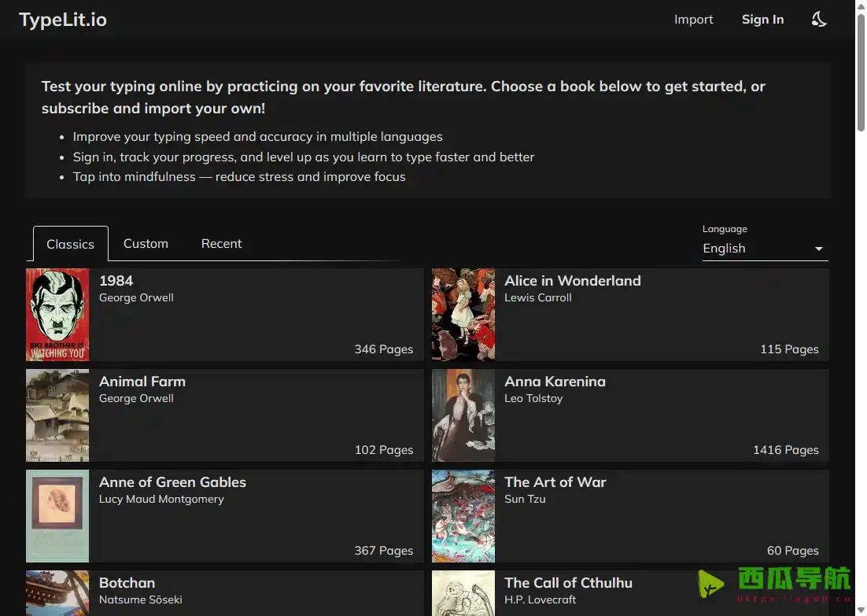The image size is (867, 616).
Task: Click the 115 Pages label
Action: click(790, 349)
